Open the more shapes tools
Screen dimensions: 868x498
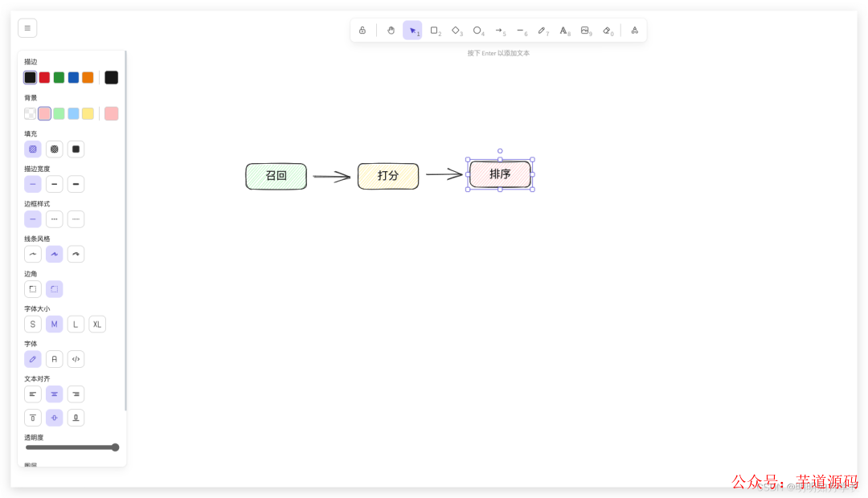click(634, 31)
